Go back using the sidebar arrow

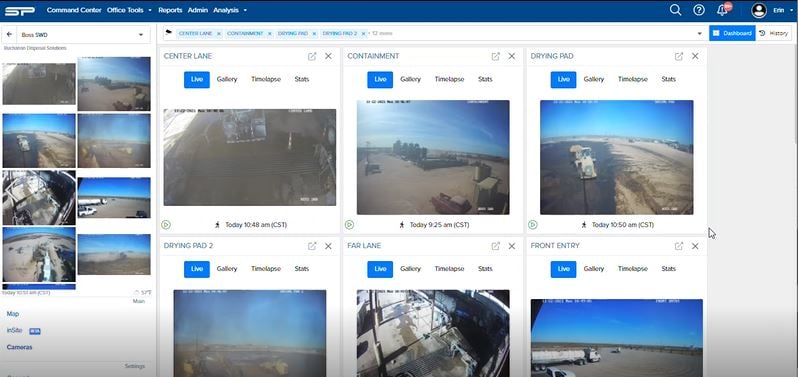(x=9, y=35)
